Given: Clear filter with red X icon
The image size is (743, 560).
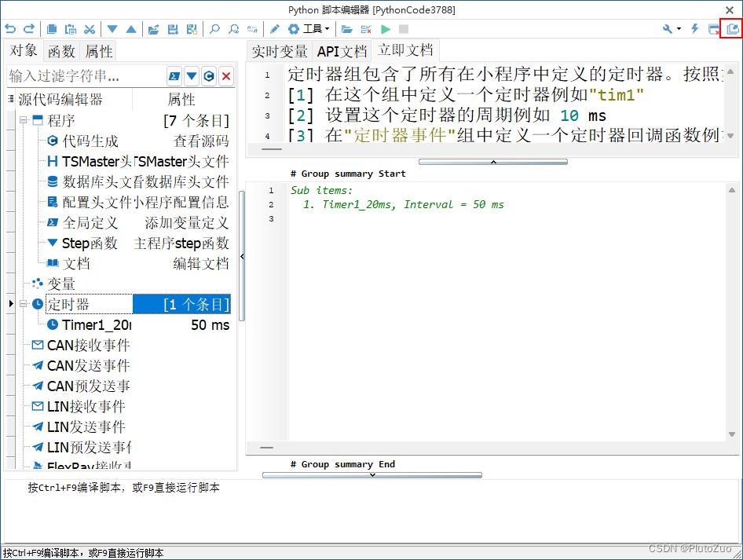Looking at the screenshot, I should click(226, 76).
